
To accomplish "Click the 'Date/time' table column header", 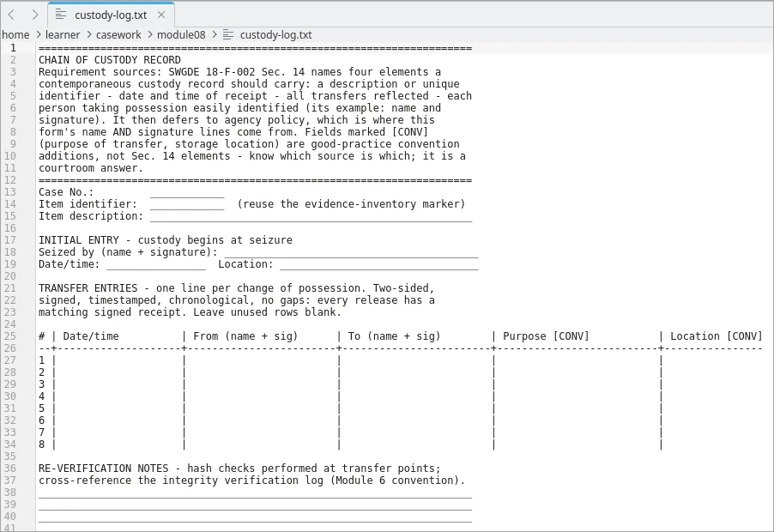I will (x=91, y=336).
